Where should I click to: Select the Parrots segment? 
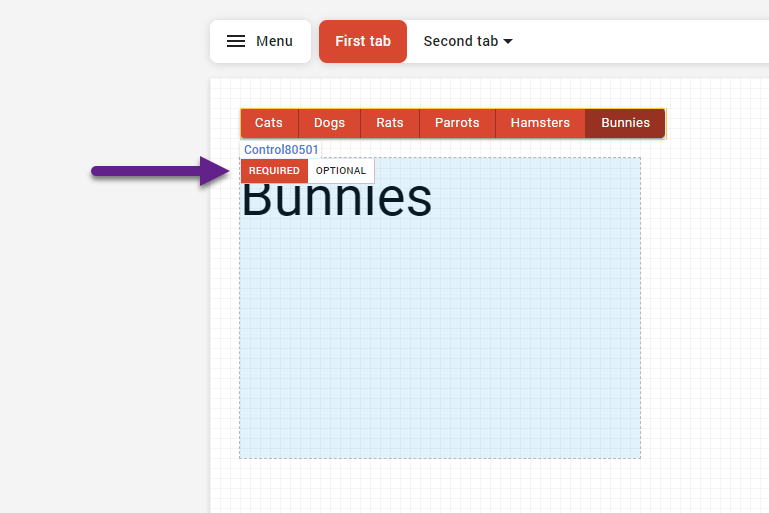pos(457,123)
